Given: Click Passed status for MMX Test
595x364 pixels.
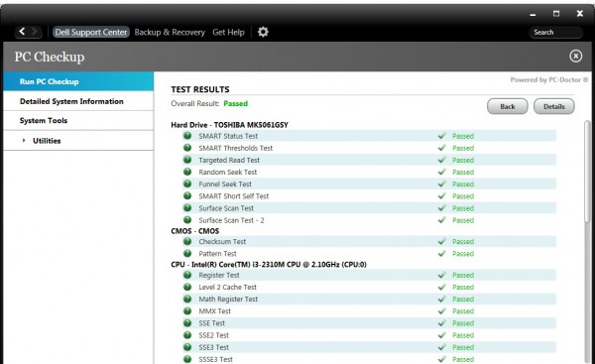Looking at the screenshot, I should (463, 311).
